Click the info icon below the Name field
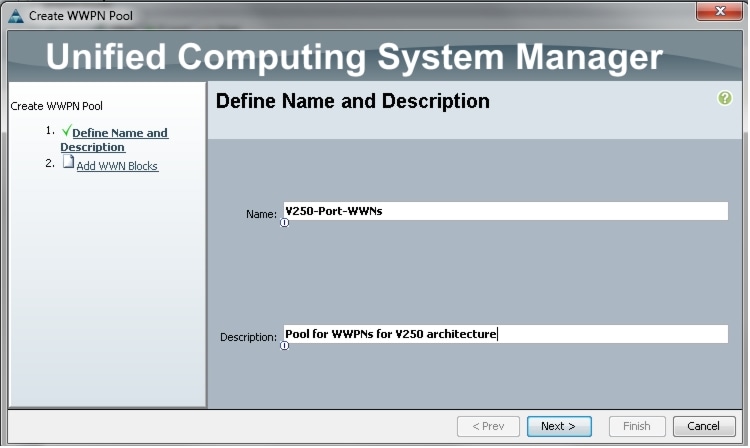Image resolution: width=750 pixels, height=448 pixels. 285,223
